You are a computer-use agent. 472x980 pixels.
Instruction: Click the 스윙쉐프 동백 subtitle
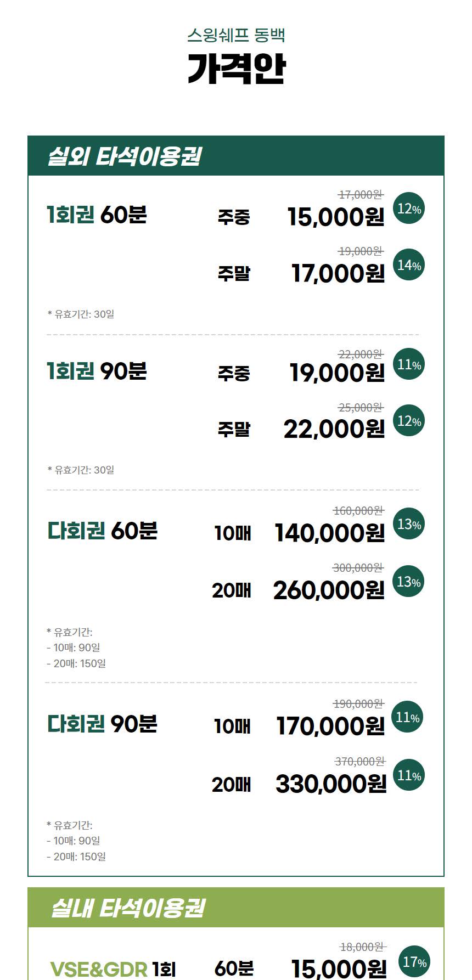(236, 36)
